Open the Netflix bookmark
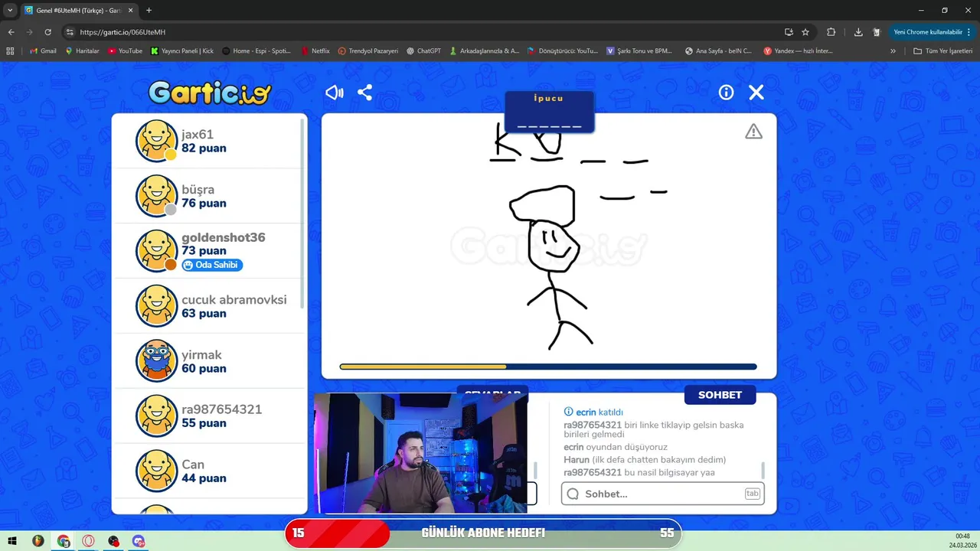The height and width of the screenshot is (551, 980). pos(315,51)
